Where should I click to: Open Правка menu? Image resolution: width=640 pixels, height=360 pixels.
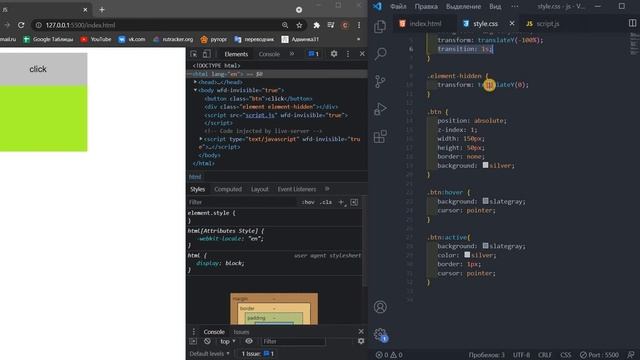426,6
